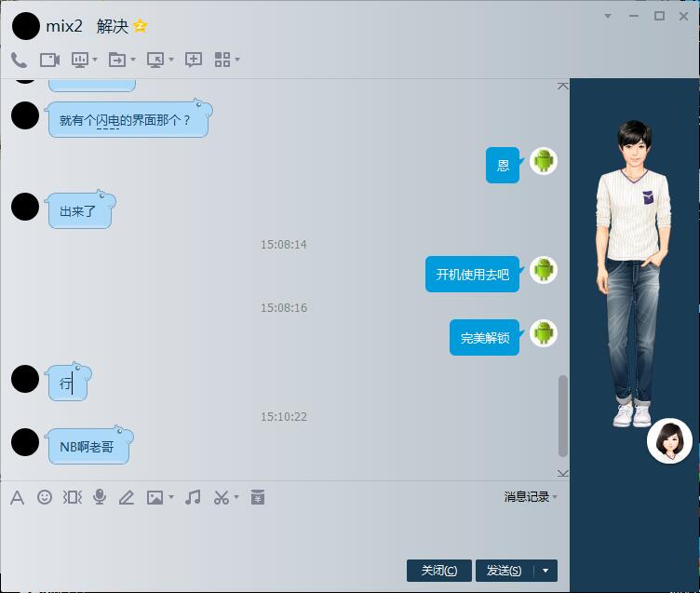Open the apps grid menu
The image size is (700, 593).
[x=222, y=60]
